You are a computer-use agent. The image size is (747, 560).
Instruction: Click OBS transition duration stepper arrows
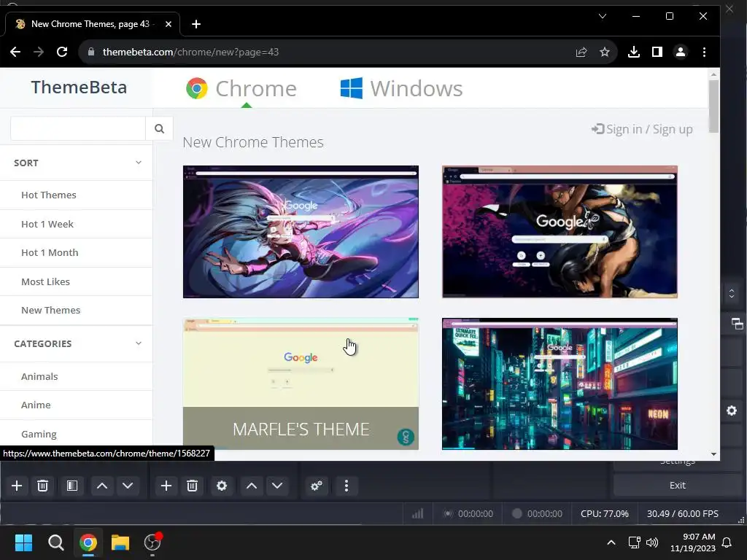pyautogui.click(x=732, y=293)
